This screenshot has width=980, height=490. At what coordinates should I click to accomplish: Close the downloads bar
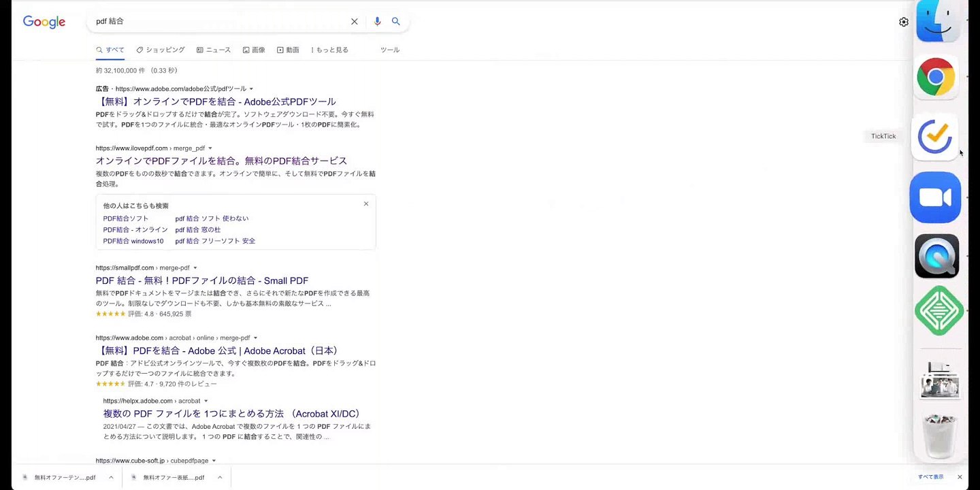pos(960,477)
